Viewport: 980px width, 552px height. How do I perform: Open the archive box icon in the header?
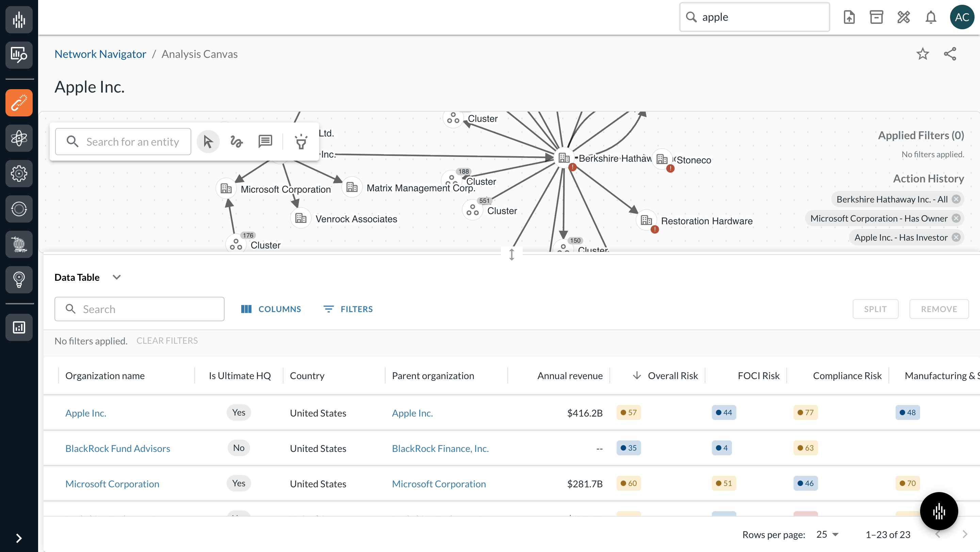tap(876, 17)
